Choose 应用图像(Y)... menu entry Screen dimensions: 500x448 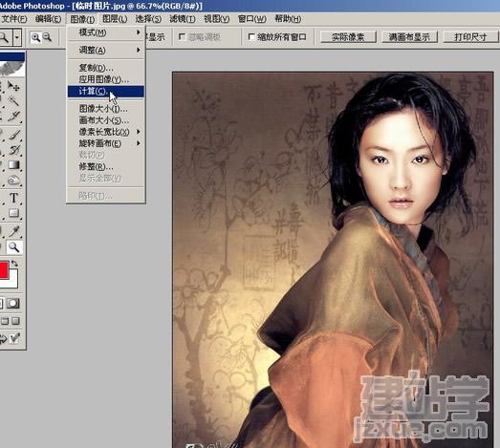[x=106, y=79]
